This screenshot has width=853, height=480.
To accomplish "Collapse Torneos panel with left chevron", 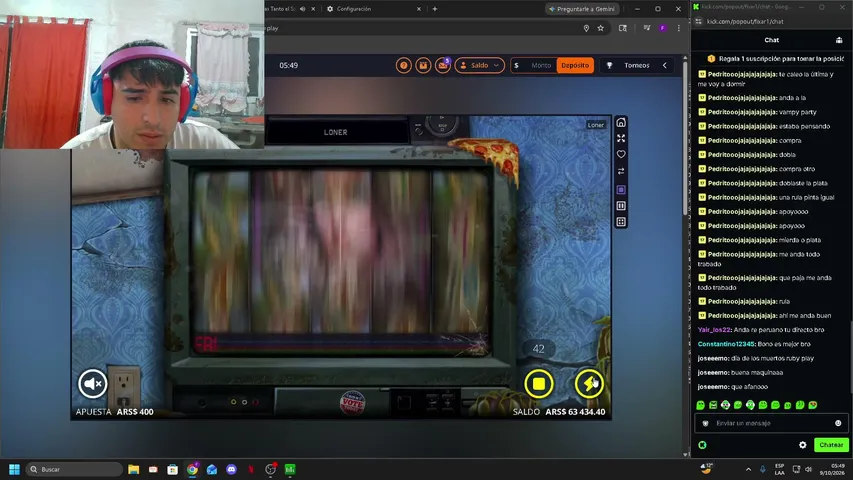I will coord(664,65).
